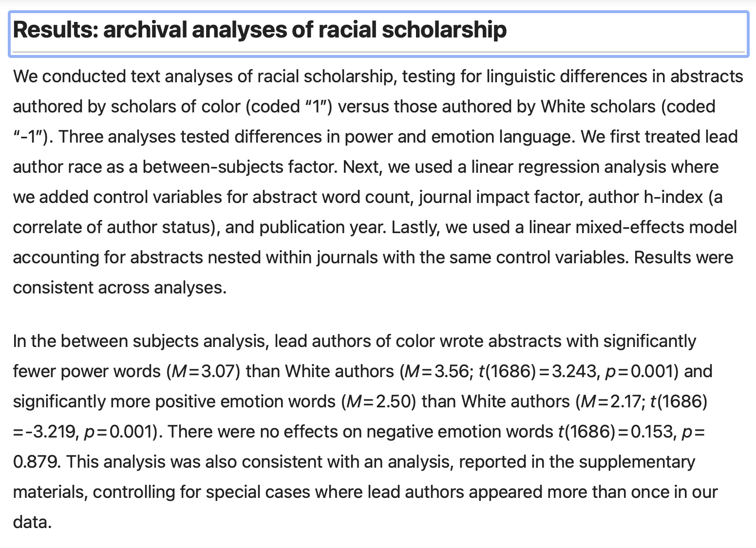
Task: Click the heading "Results: archival analyses of racial scholarship"
Action: click(260, 30)
